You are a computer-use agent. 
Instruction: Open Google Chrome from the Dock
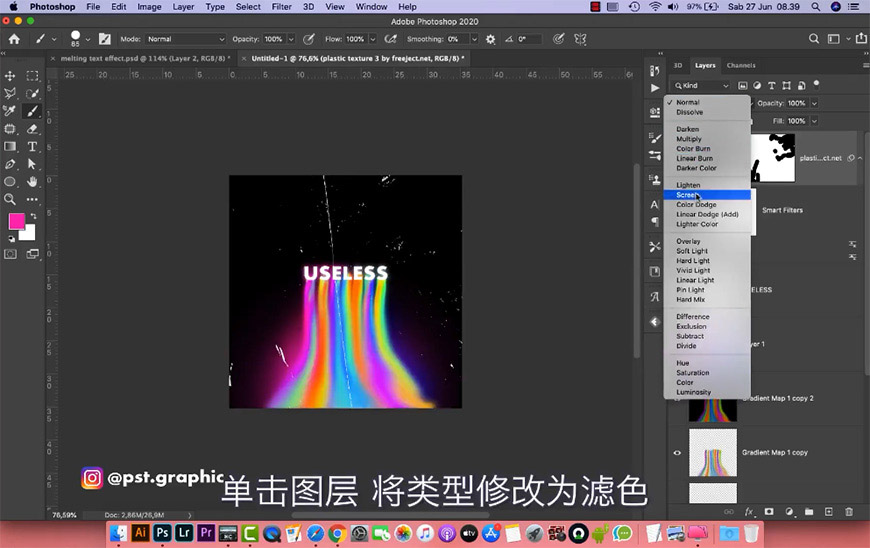[x=337, y=534]
